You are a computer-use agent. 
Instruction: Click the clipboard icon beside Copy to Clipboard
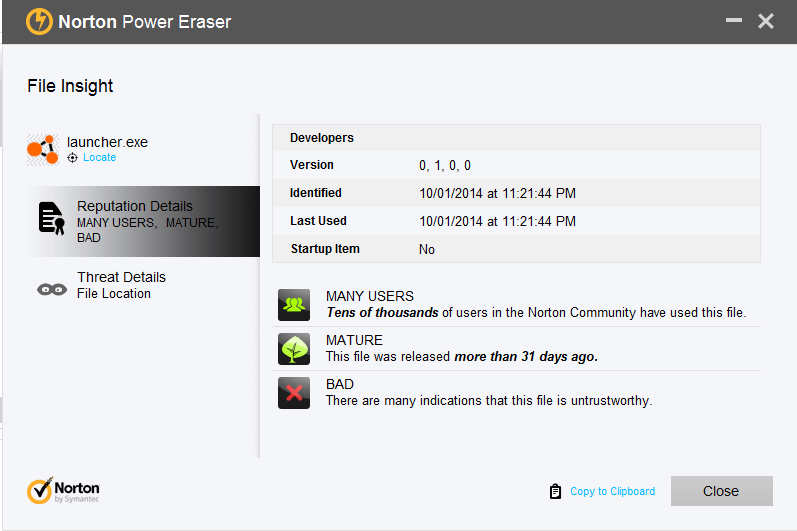coord(556,491)
